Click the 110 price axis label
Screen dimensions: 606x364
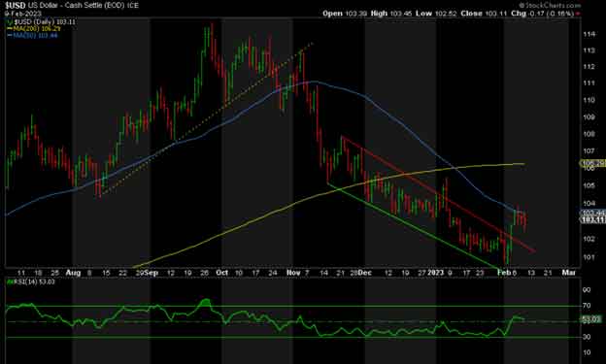point(589,100)
